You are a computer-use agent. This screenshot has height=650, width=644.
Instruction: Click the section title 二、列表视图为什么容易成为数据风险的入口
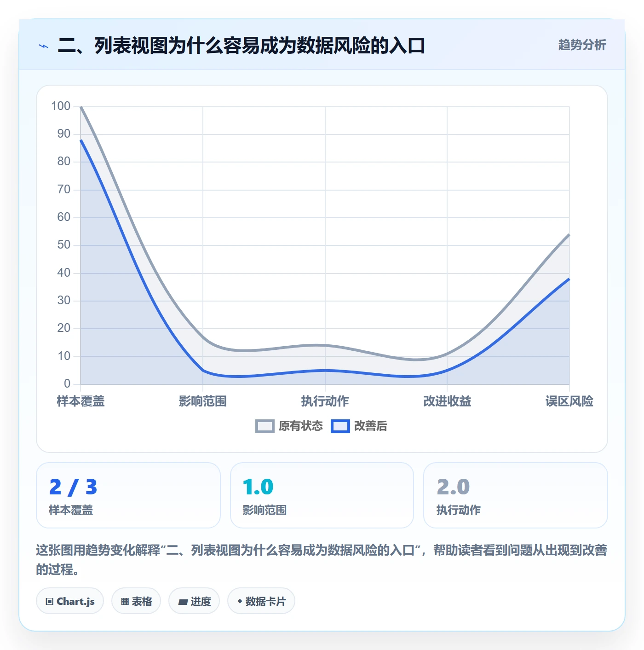241,46
